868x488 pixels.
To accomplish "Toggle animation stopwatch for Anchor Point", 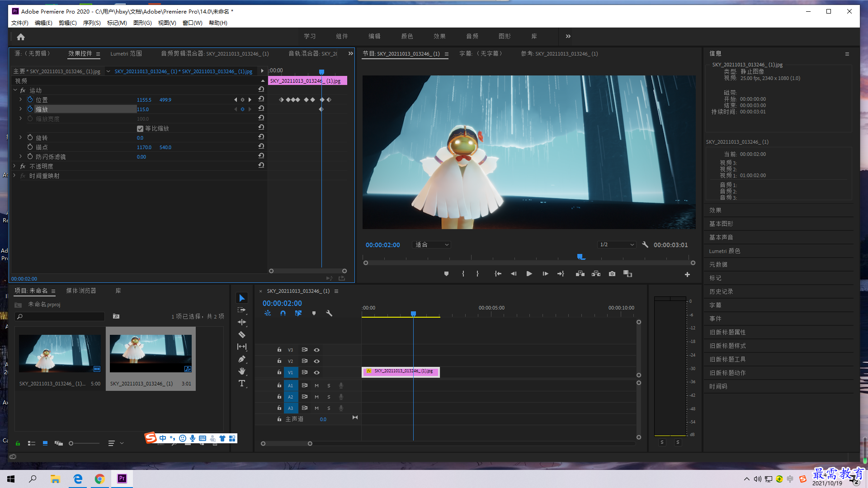I will click(x=30, y=147).
